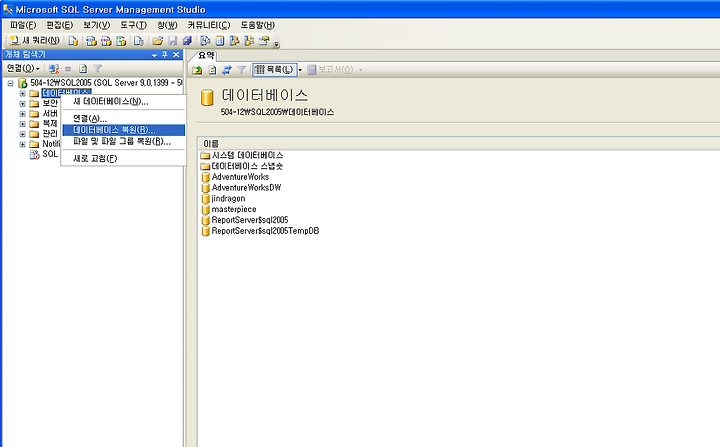Open the 편집(E) menu
The width and height of the screenshot is (720, 447).
click(59, 25)
